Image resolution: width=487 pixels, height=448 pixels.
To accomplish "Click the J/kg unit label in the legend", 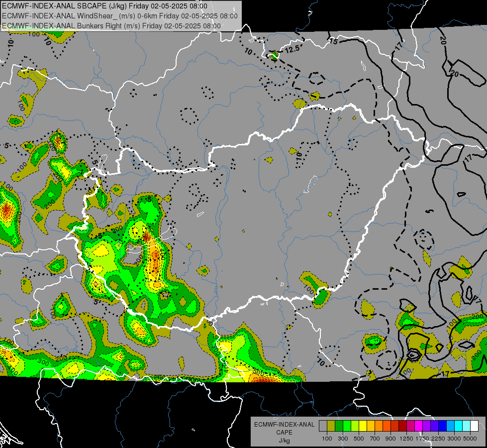I will point(284,441).
